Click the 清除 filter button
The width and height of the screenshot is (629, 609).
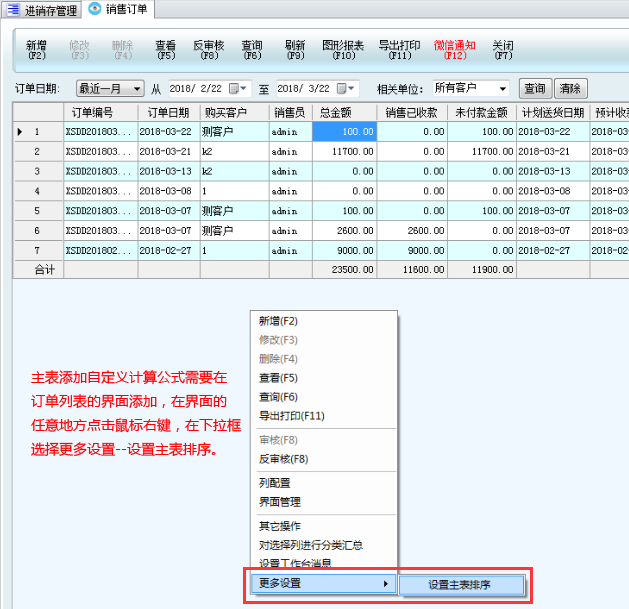click(x=571, y=89)
